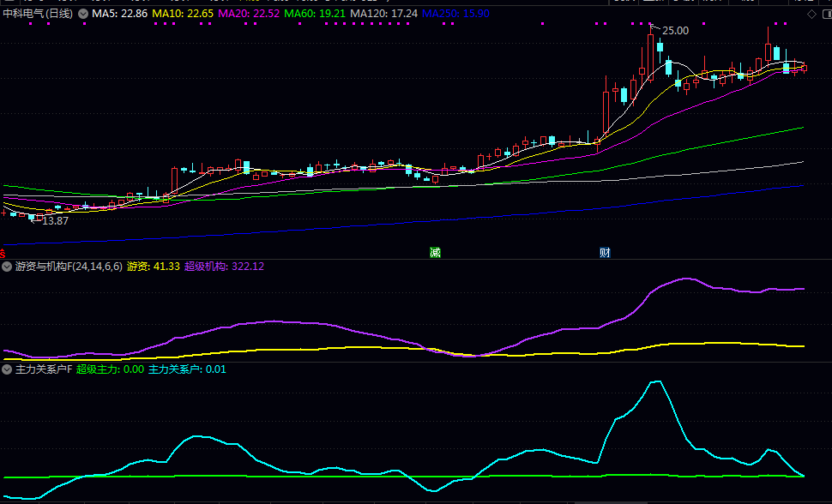Click the 超级机构: 322.12 value
Viewport: 832px width, 504px height.
click(x=224, y=267)
